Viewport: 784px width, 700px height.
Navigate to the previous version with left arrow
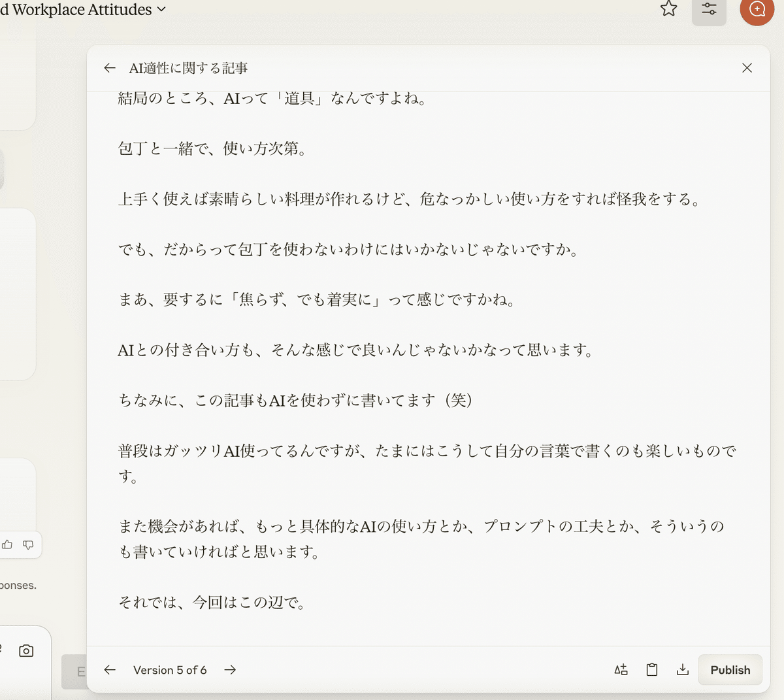click(x=110, y=670)
